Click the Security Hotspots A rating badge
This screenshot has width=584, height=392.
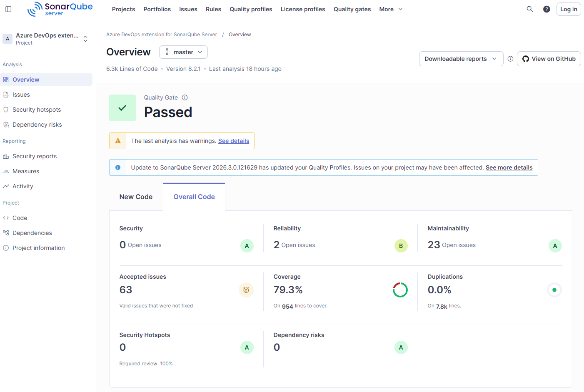[247, 347]
